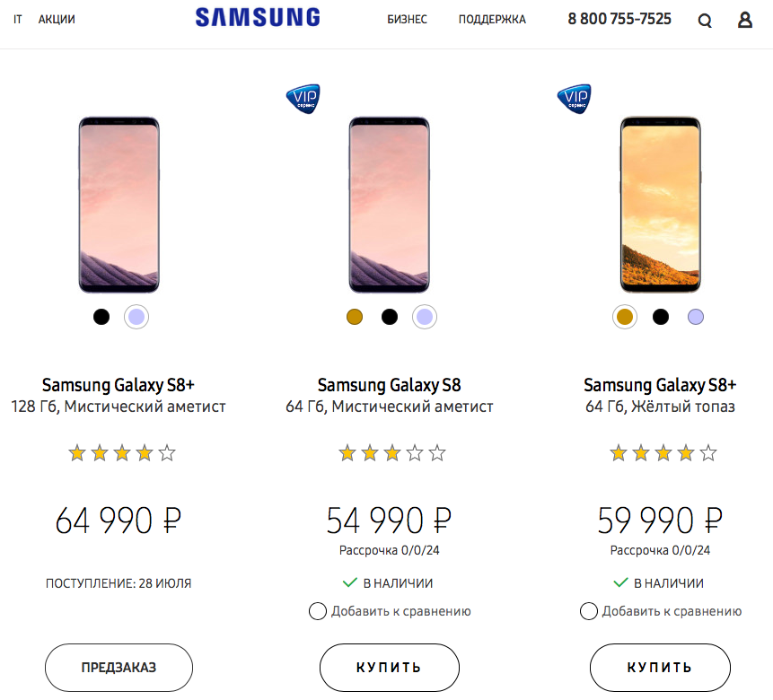This screenshot has height=700, width=773.
Task: Click fifth star on 128 ГБ S8+
Action: point(167,453)
